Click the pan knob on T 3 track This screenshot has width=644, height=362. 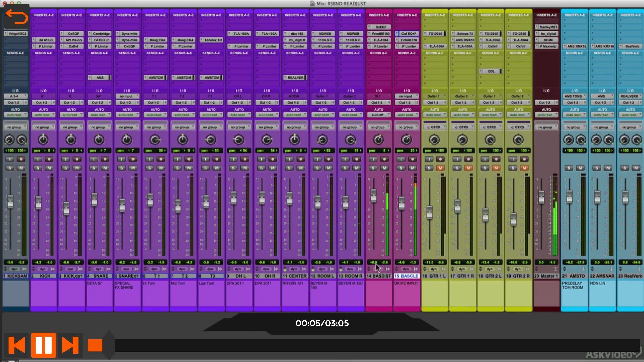(211, 140)
